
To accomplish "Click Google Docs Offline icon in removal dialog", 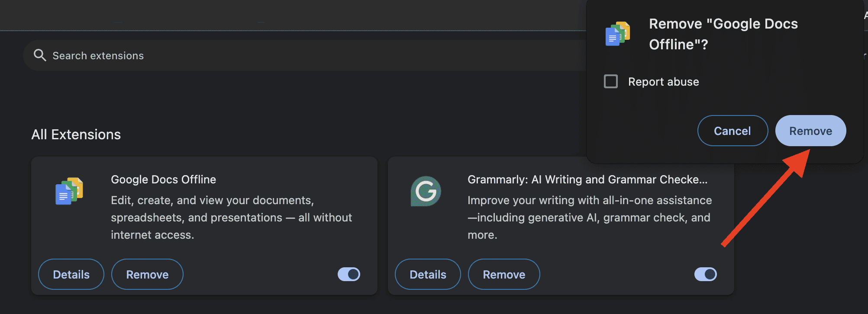I will coord(617,34).
